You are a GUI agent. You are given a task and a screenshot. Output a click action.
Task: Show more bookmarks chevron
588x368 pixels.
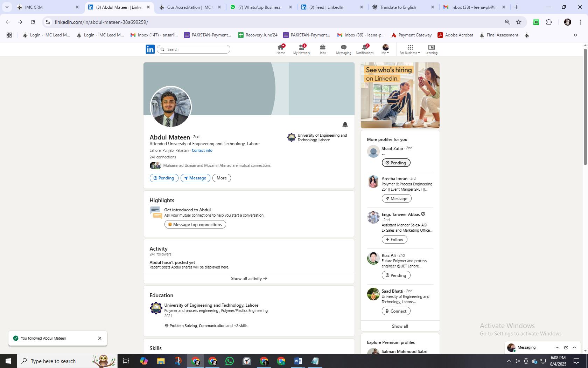(x=575, y=35)
